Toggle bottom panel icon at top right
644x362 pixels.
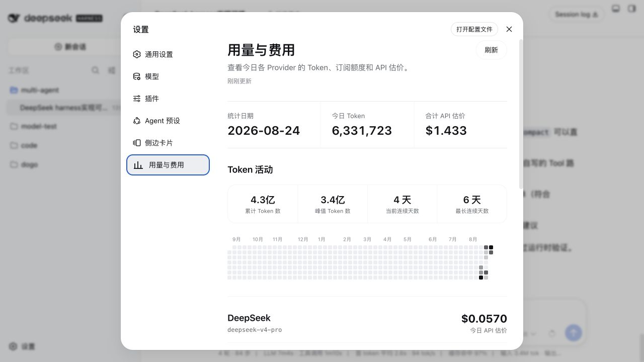pyautogui.click(x=615, y=9)
